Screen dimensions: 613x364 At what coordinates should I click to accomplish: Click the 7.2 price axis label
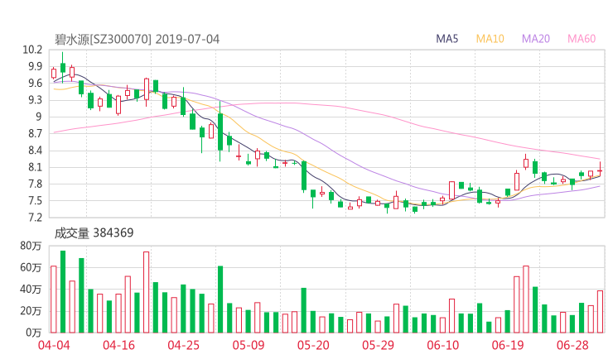coord(36,218)
